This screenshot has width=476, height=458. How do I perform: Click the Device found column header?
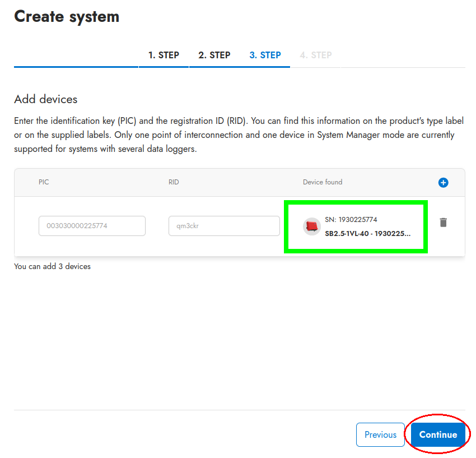323,182
